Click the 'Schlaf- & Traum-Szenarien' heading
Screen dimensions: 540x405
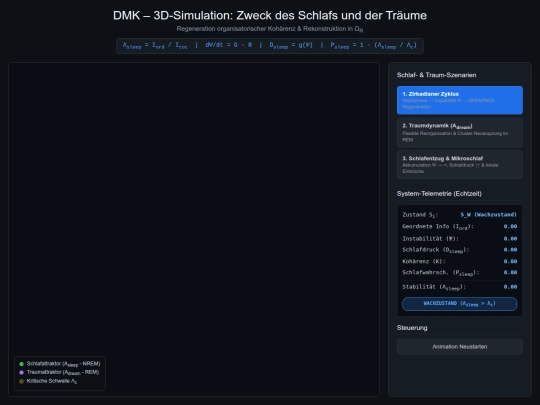[x=436, y=75]
